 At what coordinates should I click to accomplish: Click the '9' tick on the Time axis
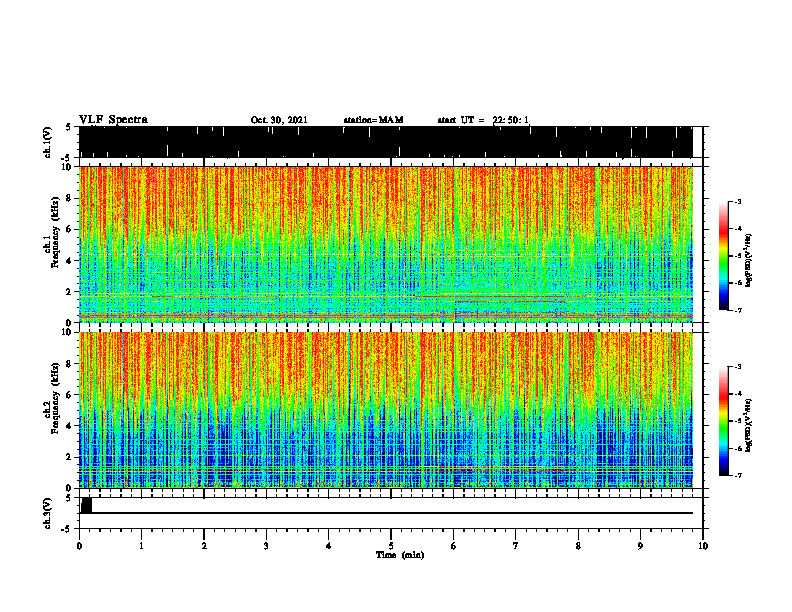[x=640, y=546]
